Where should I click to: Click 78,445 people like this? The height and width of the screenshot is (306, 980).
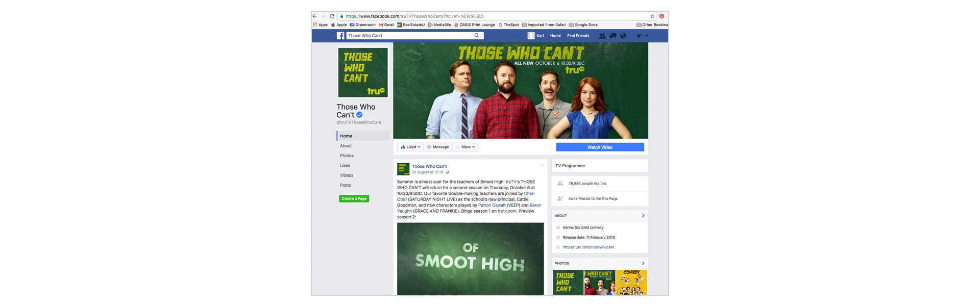(587, 184)
